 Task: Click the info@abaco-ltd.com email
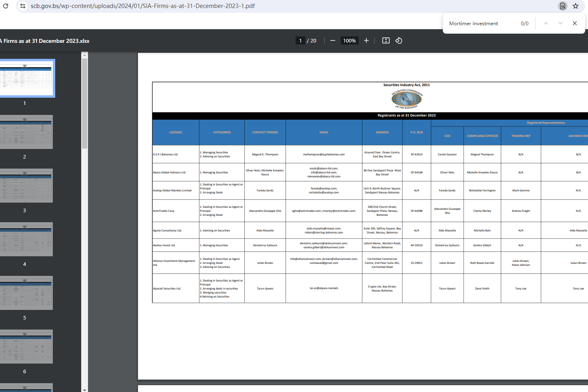(x=324, y=173)
